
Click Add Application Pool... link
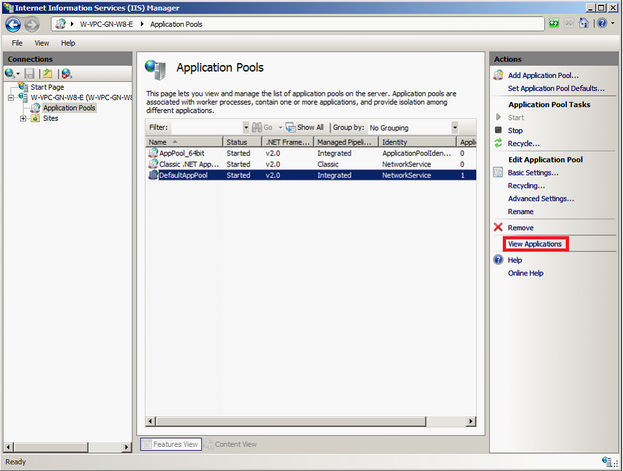(x=543, y=76)
